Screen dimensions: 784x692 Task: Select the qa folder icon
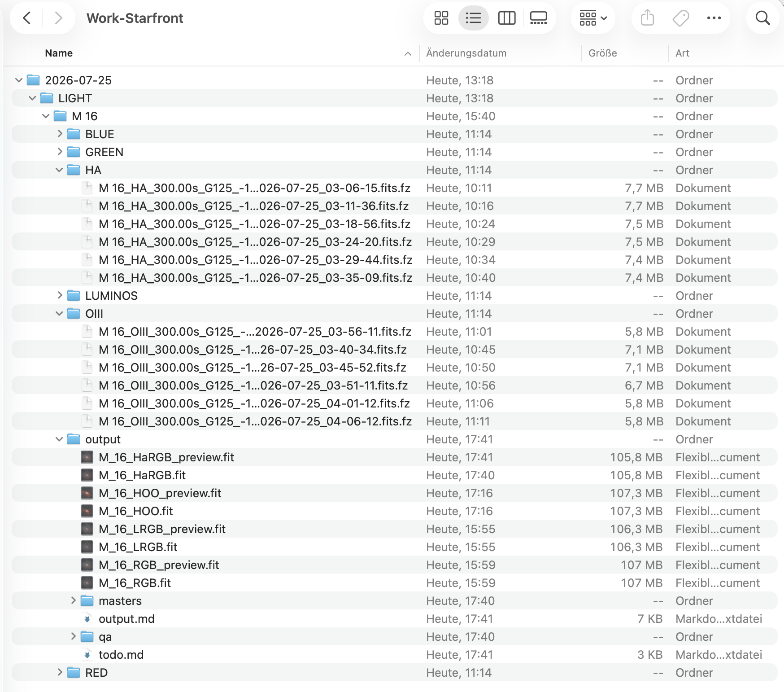[x=87, y=637]
